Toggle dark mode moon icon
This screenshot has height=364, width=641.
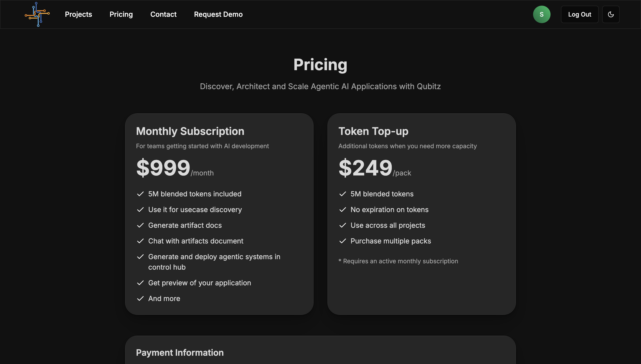(610, 14)
